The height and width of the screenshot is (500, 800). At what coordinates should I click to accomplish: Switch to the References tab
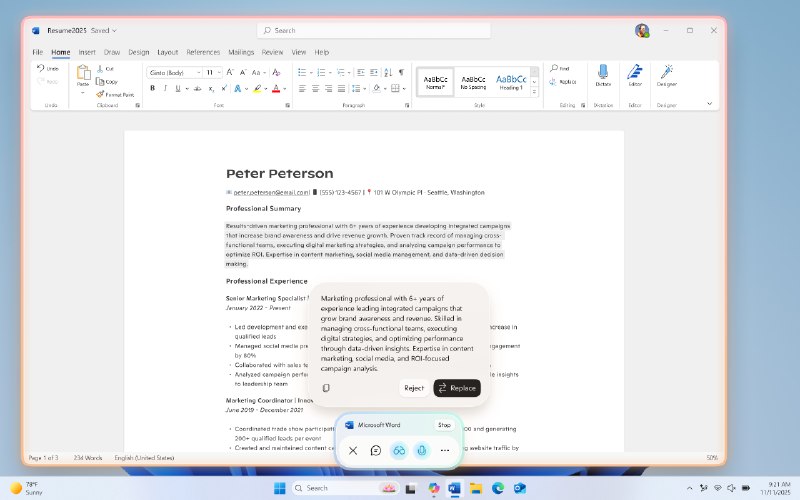[203, 52]
